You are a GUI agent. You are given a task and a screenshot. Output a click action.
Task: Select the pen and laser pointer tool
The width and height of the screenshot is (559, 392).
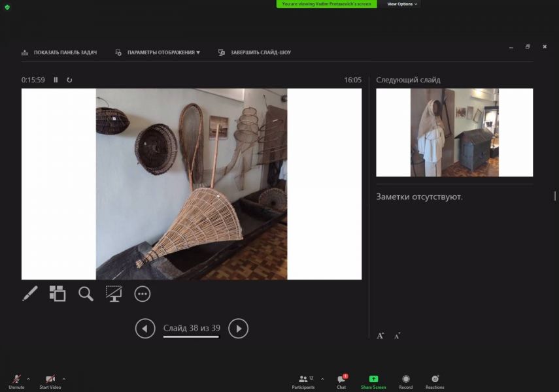pyautogui.click(x=30, y=294)
